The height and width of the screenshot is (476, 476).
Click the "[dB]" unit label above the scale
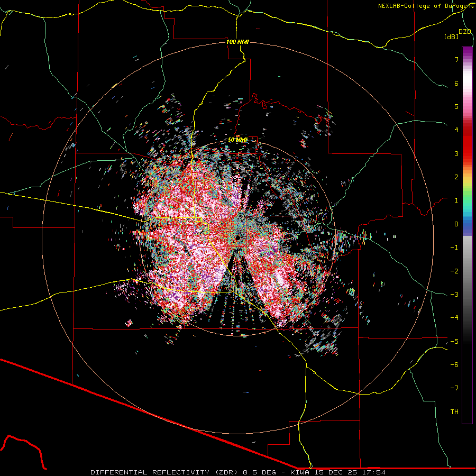(x=451, y=36)
